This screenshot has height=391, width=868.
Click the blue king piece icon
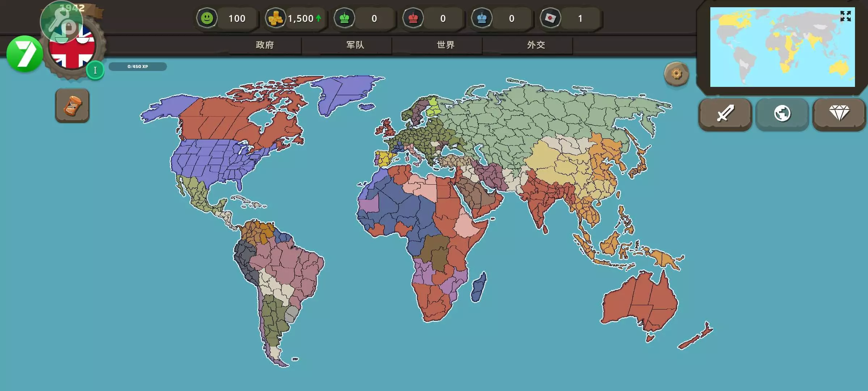click(x=482, y=18)
